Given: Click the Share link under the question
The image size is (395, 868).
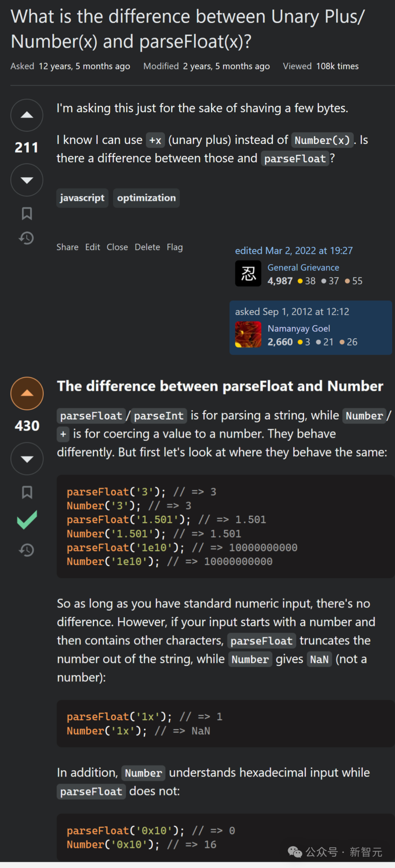Looking at the screenshot, I should [x=67, y=247].
